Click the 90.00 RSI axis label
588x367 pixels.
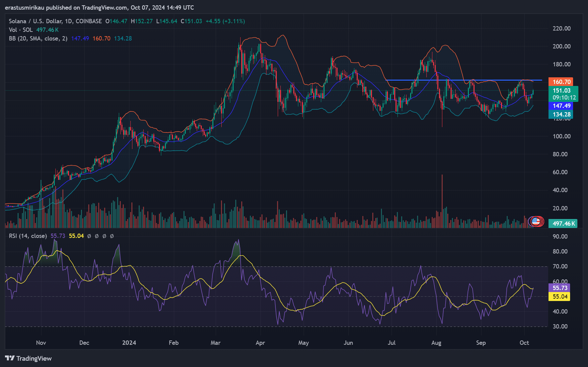coord(560,237)
